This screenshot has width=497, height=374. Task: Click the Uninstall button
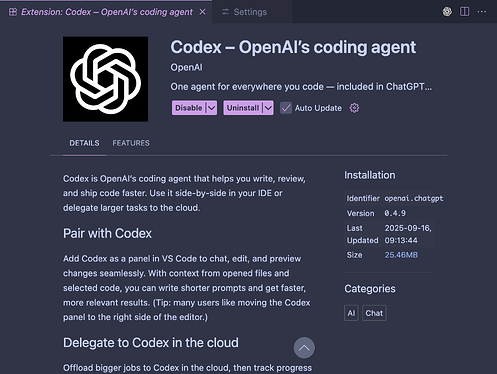tap(243, 108)
